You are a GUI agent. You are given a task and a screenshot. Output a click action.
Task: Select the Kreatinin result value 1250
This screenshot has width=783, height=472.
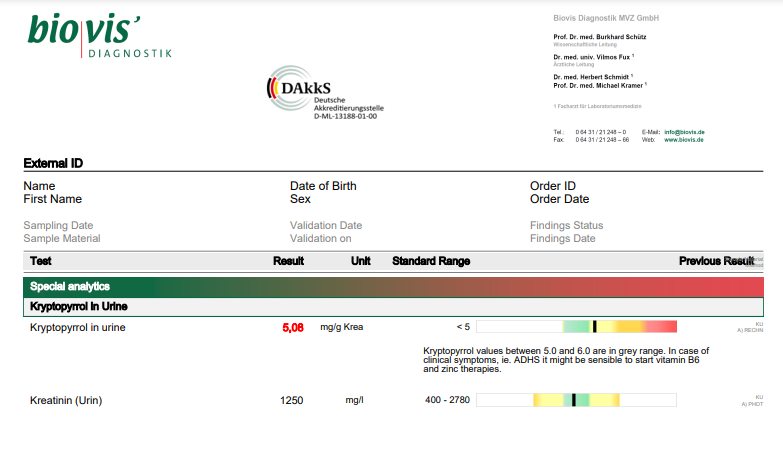[292, 400]
